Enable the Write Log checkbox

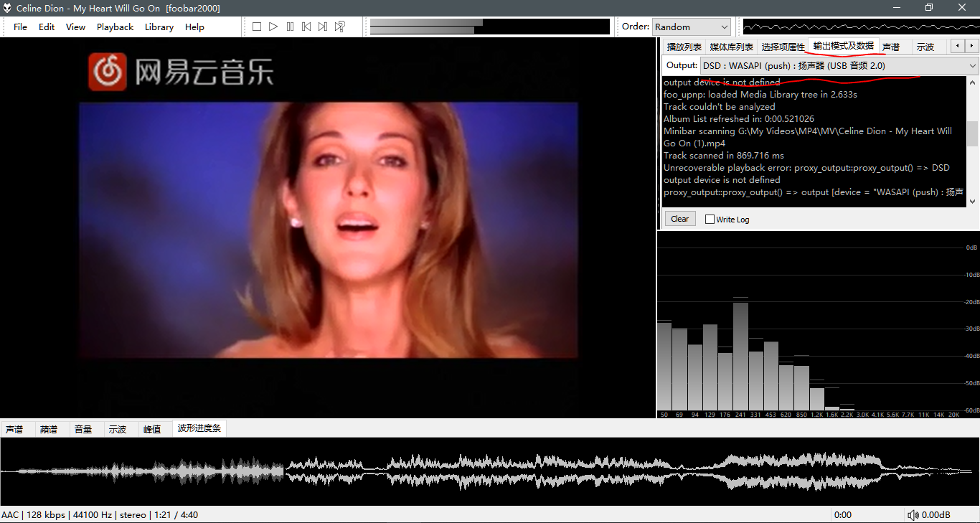[x=710, y=220]
